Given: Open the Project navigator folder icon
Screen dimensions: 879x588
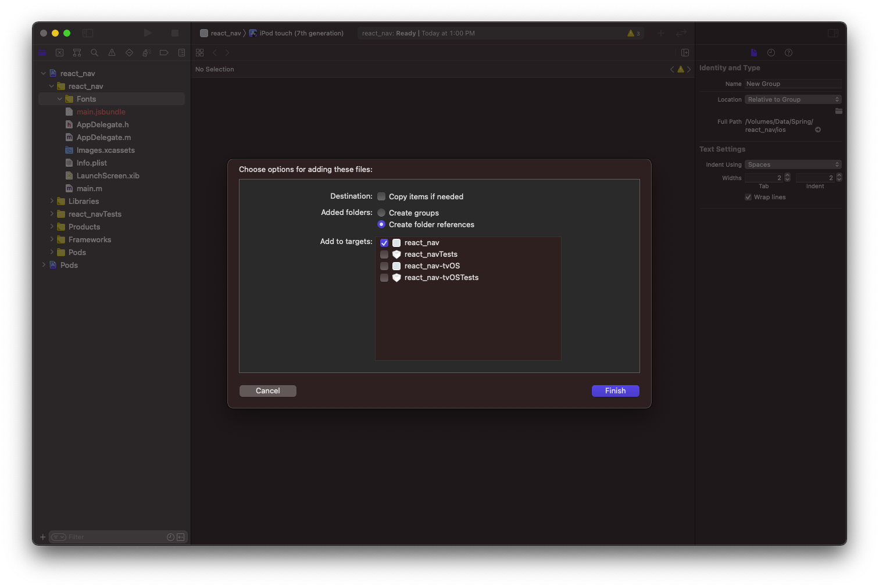Looking at the screenshot, I should coord(42,53).
